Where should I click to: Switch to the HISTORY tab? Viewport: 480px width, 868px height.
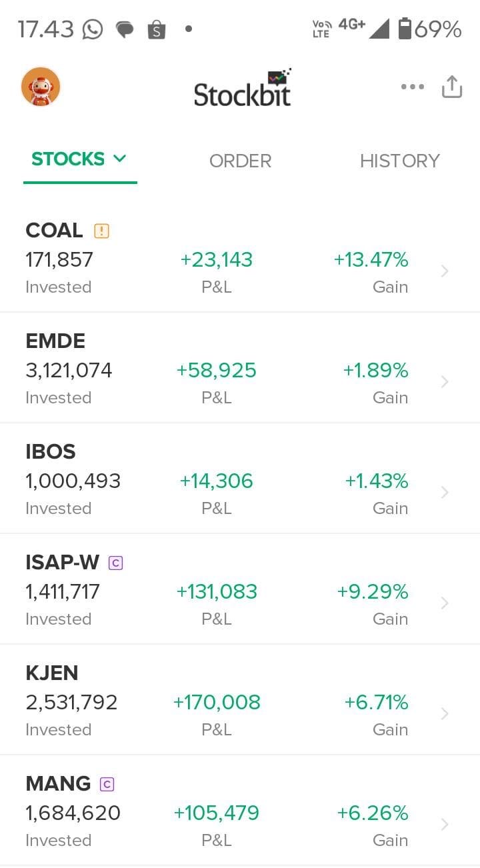pos(400,161)
